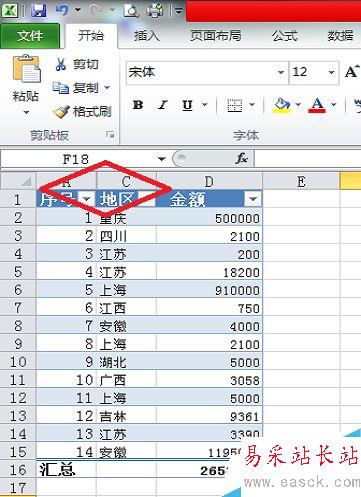
Task: Click cell with value 750
Action: click(209, 308)
